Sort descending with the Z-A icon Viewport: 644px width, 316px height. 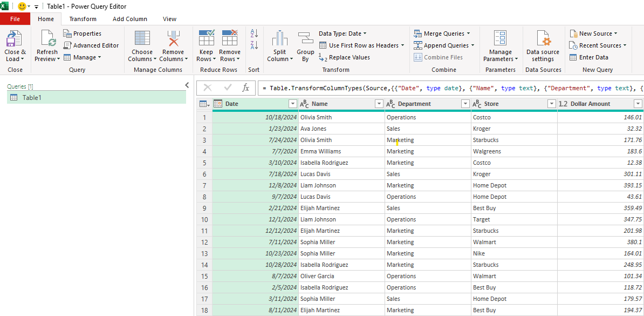pyautogui.click(x=254, y=45)
